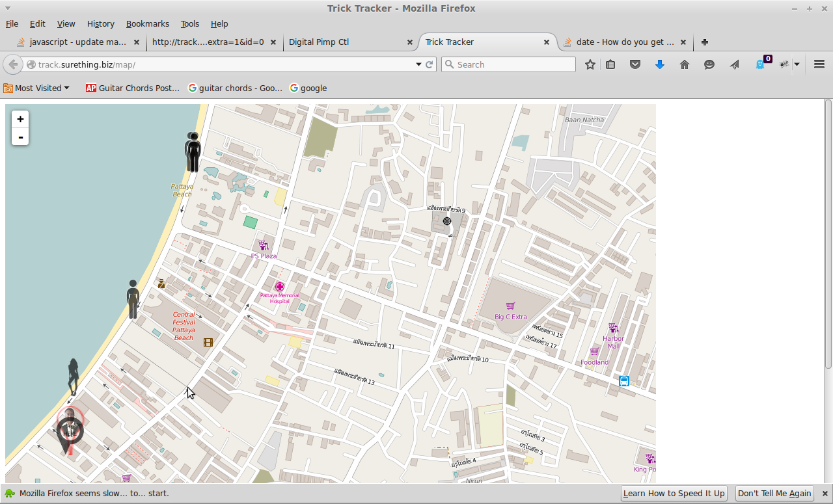Click the Learn How to Speed It Up button
This screenshot has width=833, height=504.
pos(674,493)
